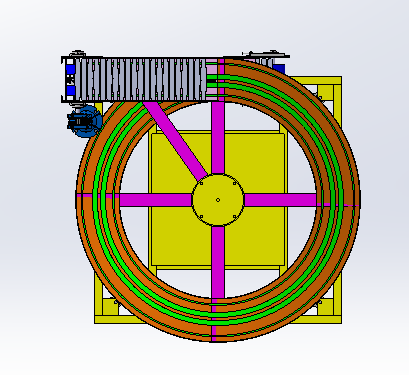409x375 pixels.
Task: Select the left horizontal magenta spoke
Action: pos(156,200)
